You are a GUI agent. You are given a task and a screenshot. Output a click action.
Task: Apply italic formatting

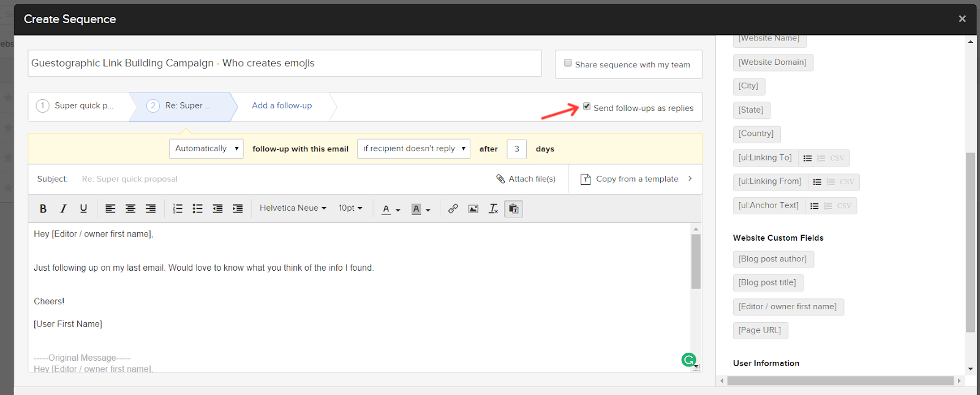pos(63,209)
